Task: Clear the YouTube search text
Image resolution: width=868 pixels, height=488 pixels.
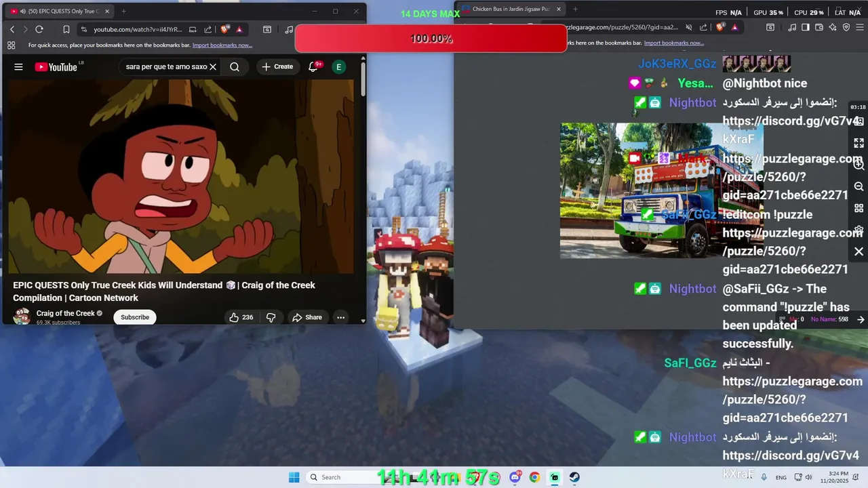Action: (x=213, y=66)
